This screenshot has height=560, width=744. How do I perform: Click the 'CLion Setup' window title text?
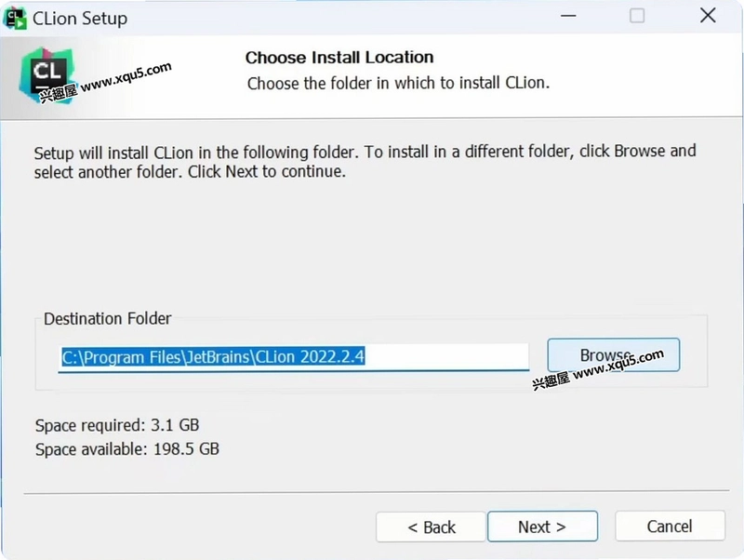click(80, 19)
